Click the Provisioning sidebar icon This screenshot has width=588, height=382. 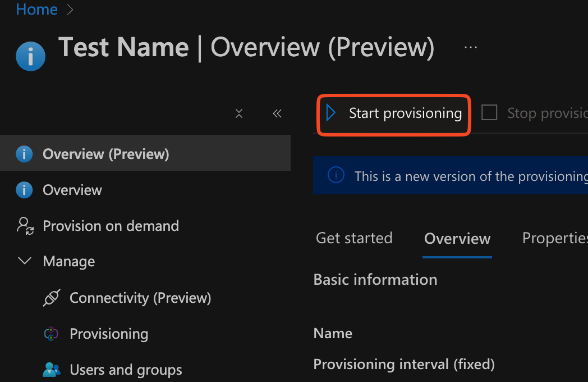51,334
